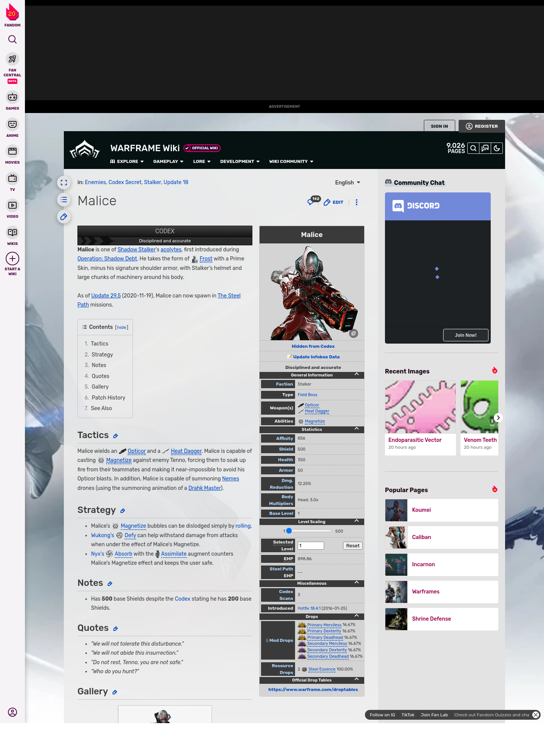Edit the Quotes section
This screenshot has height=756, width=544.
coord(116,629)
